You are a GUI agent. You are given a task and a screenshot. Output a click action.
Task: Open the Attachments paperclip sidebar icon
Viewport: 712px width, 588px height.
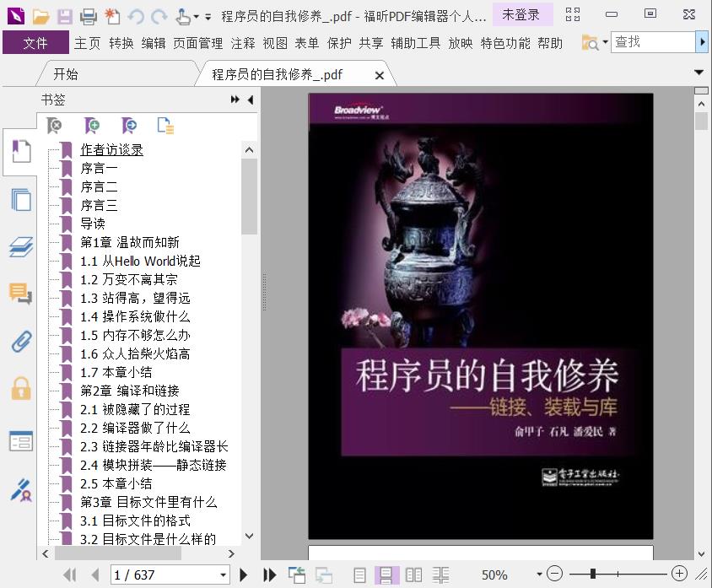tap(21, 342)
